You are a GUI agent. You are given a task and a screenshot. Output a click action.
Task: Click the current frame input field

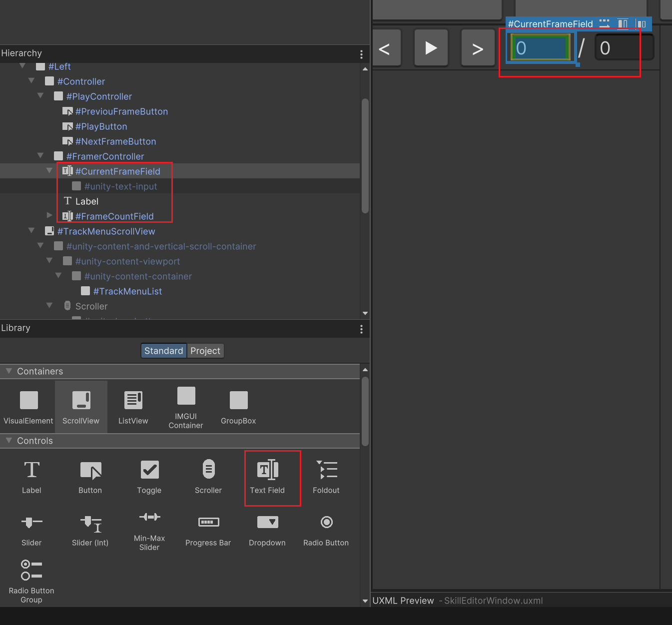pos(541,48)
